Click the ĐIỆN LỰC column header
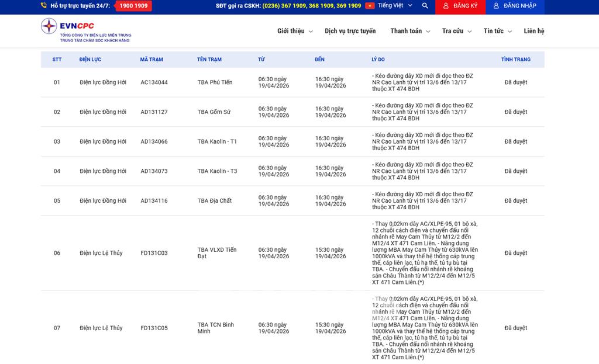The width and height of the screenshot is (599, 364). click(x=90, y=60)
